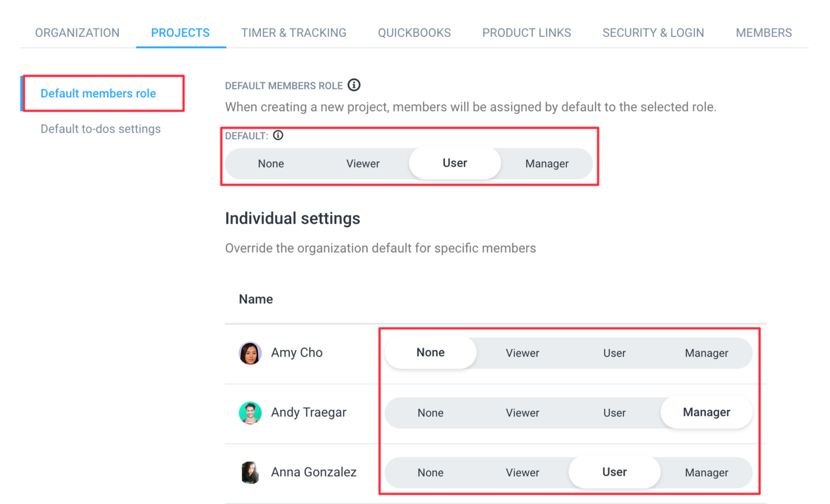Open the Default Members Role info tooltip
The width and height of the screenshot is (830, 504).
[x=355, y=85]
